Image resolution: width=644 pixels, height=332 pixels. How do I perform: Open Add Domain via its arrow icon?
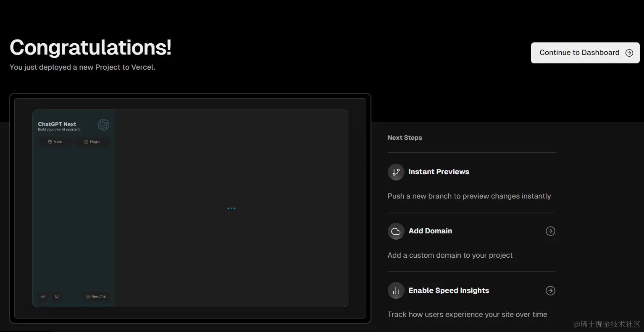[x=550, y=231]
